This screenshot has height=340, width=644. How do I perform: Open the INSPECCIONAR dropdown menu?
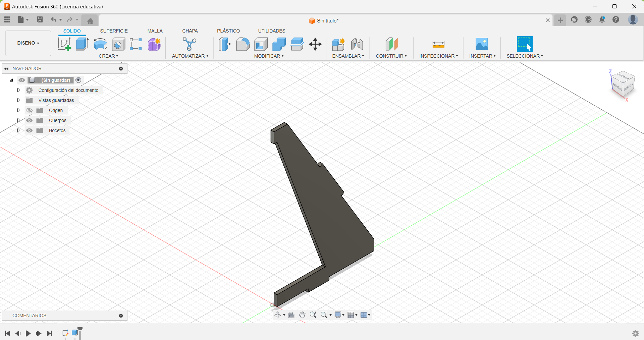click(438, 56)
